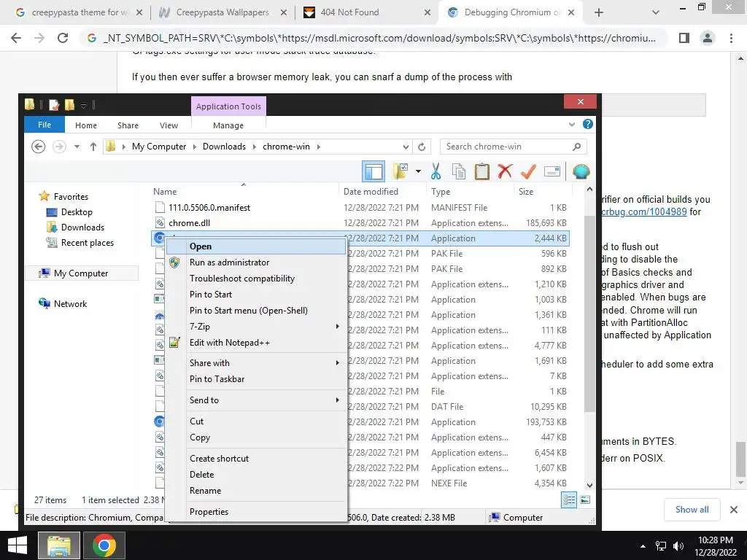Click the Windows Start button
Viewport: 747px width, 560px height.
pyautogui.click(x=18, y=545)
